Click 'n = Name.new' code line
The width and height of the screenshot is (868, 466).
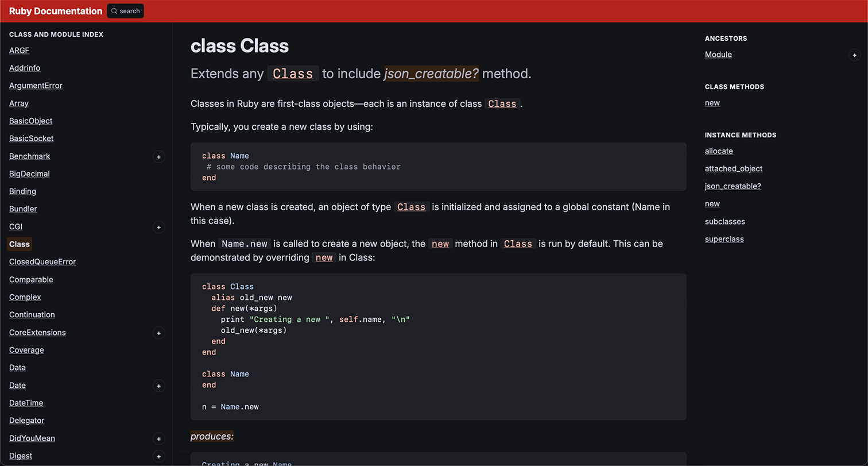pos(230,407)
